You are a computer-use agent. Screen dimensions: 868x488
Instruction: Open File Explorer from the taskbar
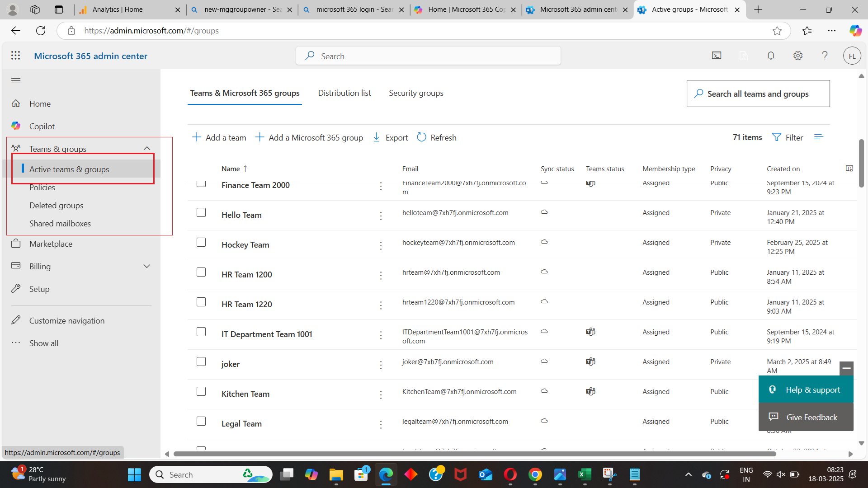tap(336, 474)
